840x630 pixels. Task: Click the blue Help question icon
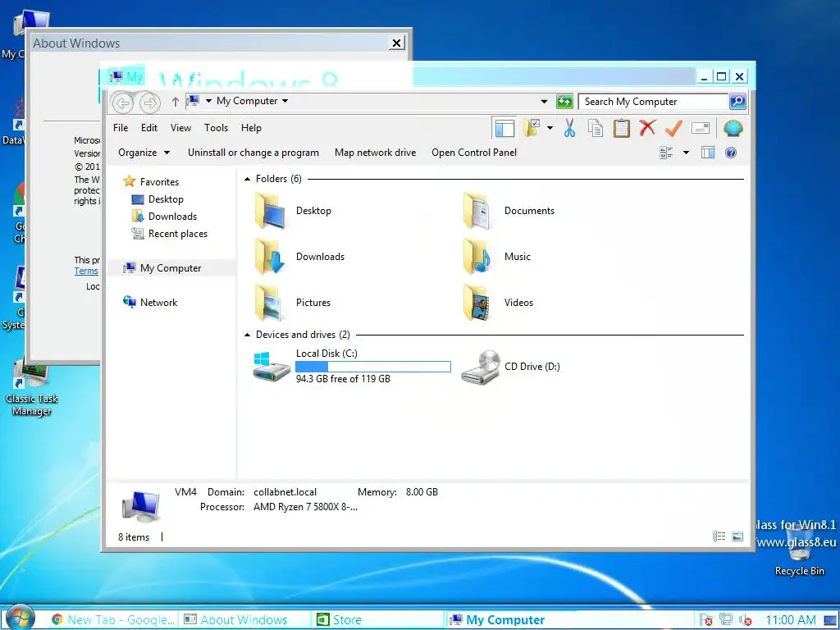tap(731, 153)
